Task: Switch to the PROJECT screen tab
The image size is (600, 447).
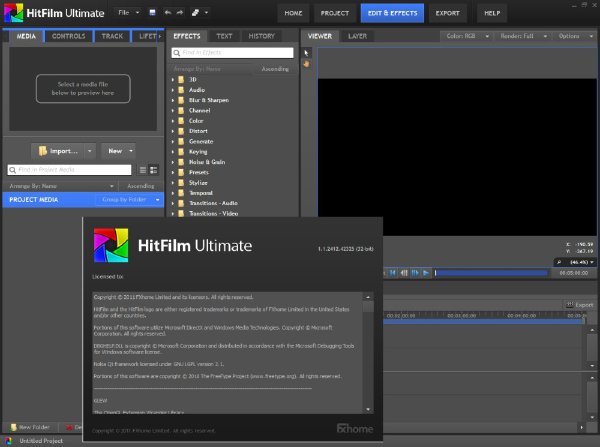Action: tap(335, 13)
